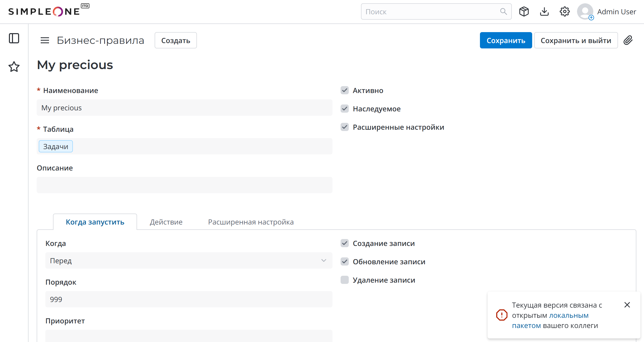Disable the Расширенные настройки checkbox
Screen dimensions: 644x342
(345, 127)
